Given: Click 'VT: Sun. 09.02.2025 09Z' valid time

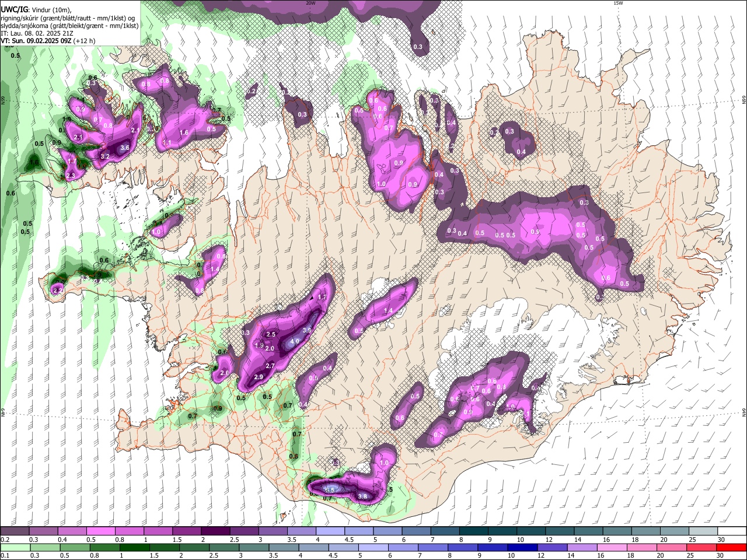Looking at the screenshot, I should pos(36,41).
